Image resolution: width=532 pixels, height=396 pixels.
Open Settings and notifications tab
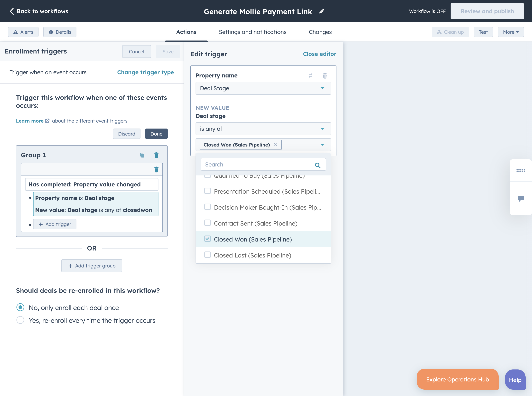point(253,32)
